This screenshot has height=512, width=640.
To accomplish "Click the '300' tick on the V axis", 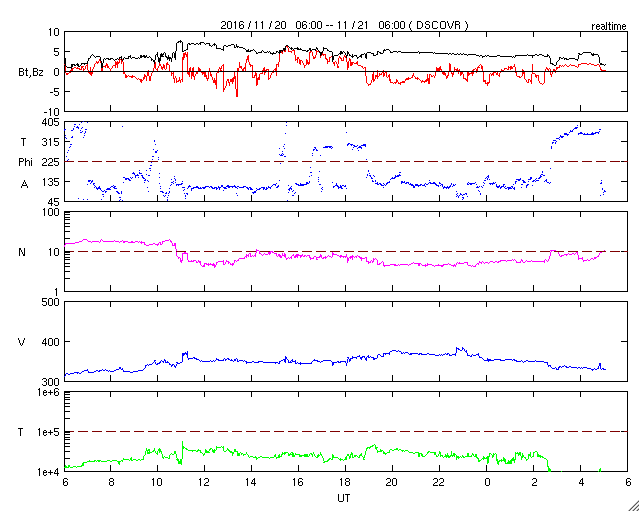I will click(x=51, y=382).
